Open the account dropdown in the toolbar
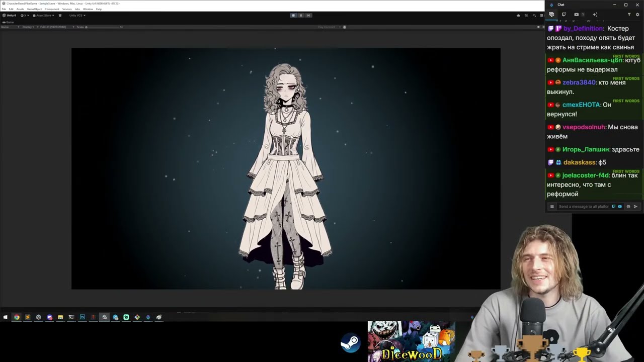Viewport: 644px width, 362px height. tap(24, 15)
